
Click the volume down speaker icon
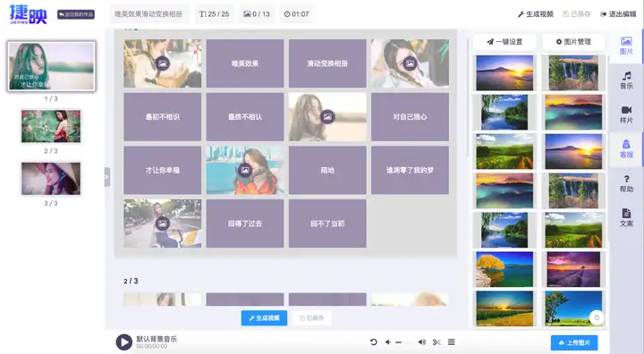point(387,342)
